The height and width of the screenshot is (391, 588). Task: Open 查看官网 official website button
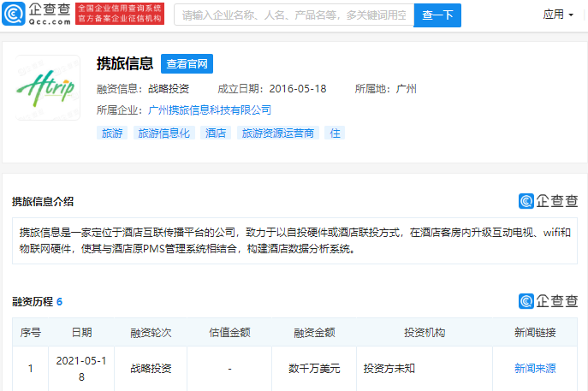[x=187, y=63]
